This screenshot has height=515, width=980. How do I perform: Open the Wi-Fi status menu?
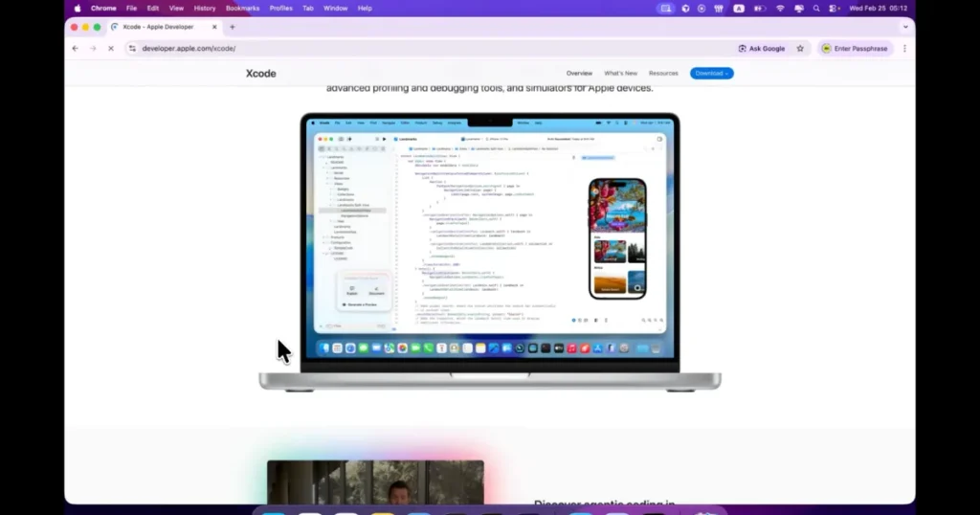click(x=780, y=8)
